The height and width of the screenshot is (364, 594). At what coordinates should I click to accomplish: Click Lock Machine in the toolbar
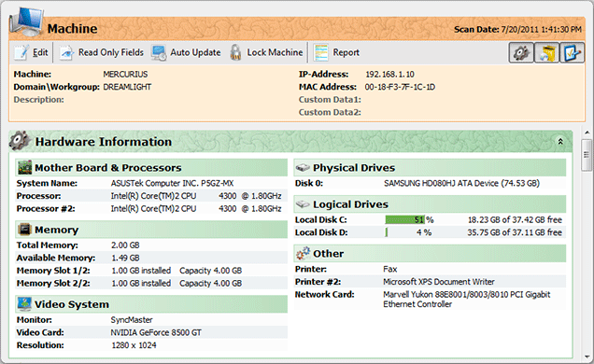266,52
